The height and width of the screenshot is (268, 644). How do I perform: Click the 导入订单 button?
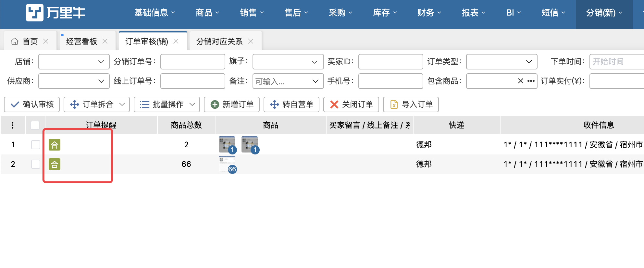pyautogui.click(x=411, y=104)
